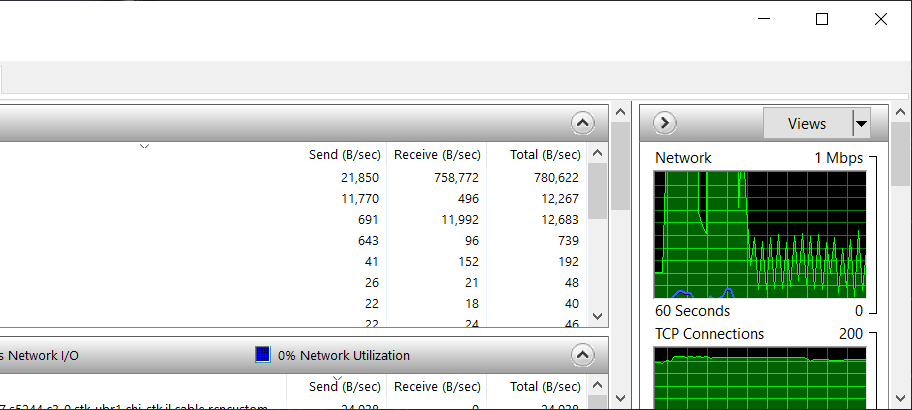Select the send value 643
Image resolution: width=912 pixels, height=410 pixels.
(x=368, y=240)
